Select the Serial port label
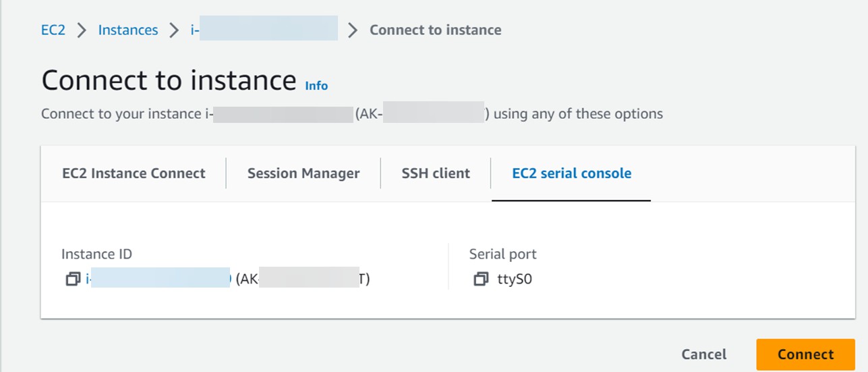This screenshot has width=868, height=372. tap(503, 255)
